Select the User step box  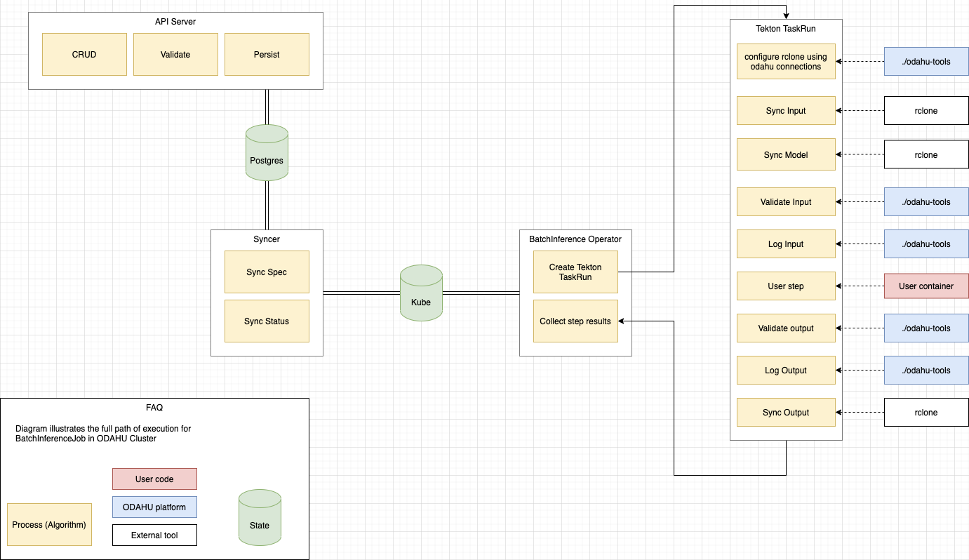[786, 286]
